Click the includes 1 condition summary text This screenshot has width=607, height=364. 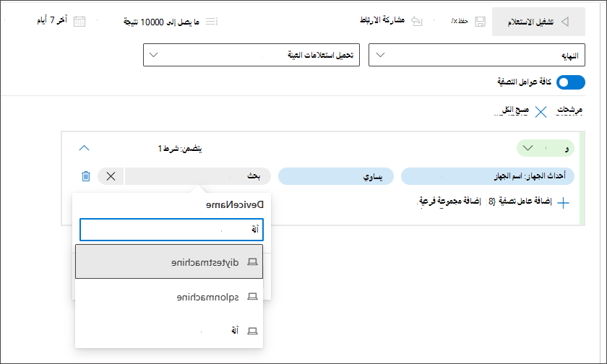180,149
